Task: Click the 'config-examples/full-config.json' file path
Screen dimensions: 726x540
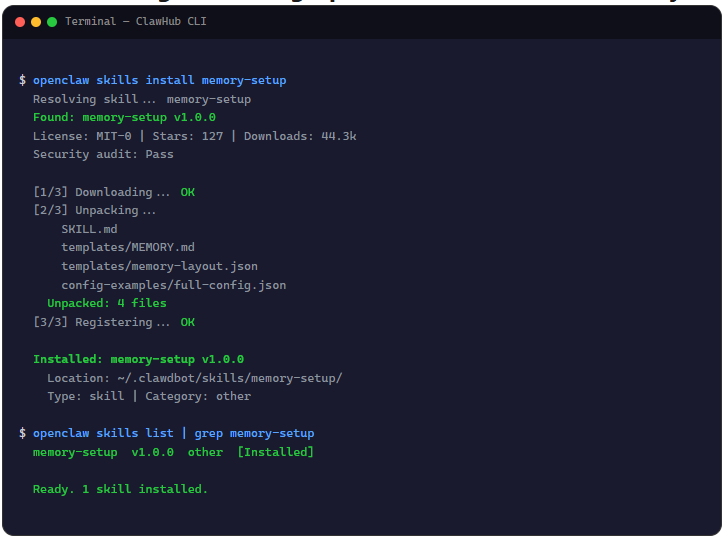Action: coord(174,285)
